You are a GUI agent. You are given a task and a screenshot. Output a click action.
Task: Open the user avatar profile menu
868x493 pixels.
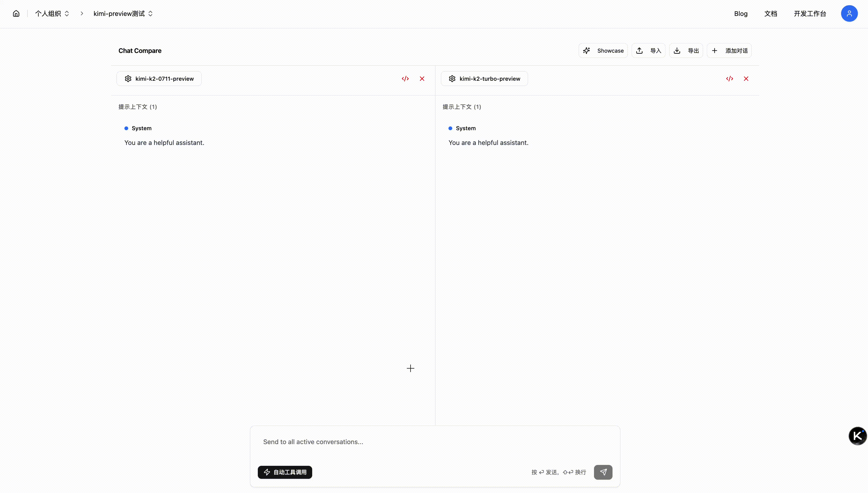click(849, 14)
